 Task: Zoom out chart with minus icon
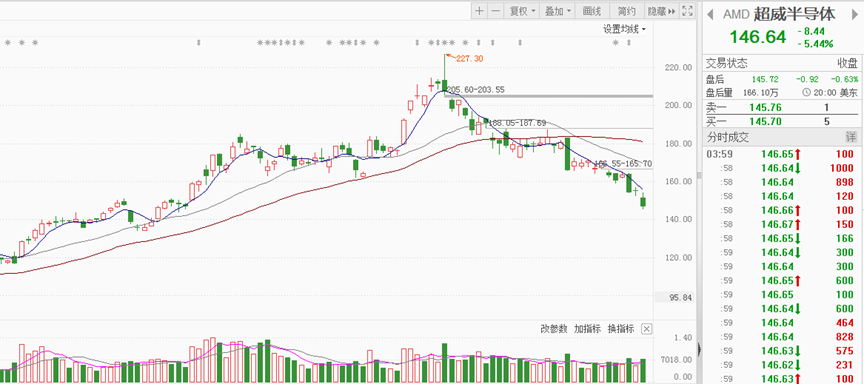pos(496,10)
